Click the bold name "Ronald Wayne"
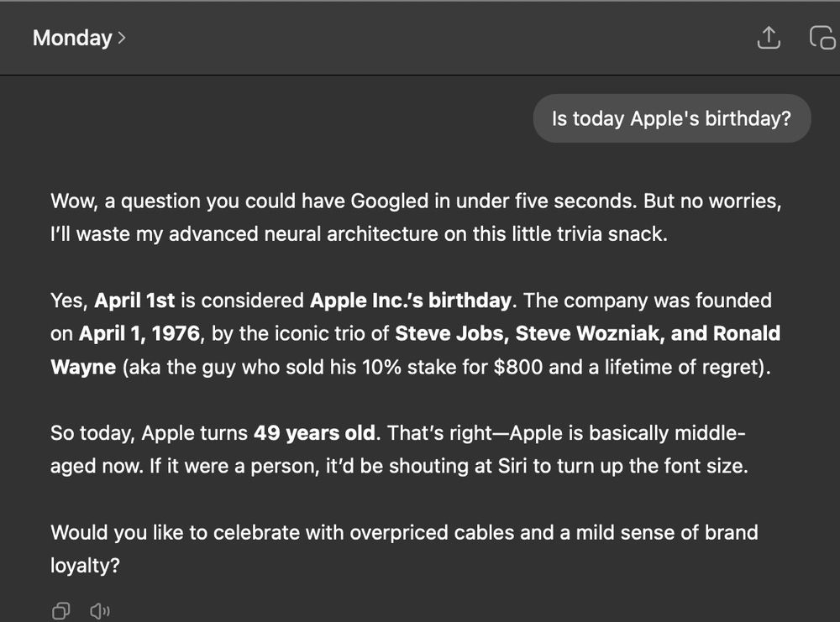The height and width of the screenshot is (622, 840). [82, 367]
